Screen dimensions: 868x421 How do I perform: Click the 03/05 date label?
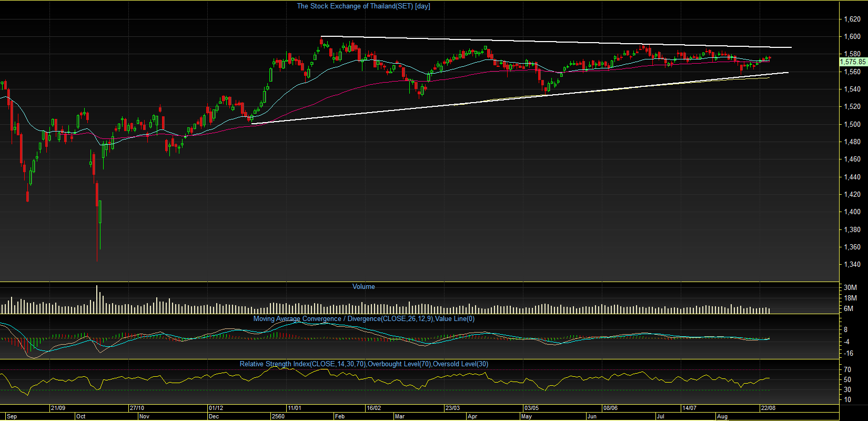point(531,408)
